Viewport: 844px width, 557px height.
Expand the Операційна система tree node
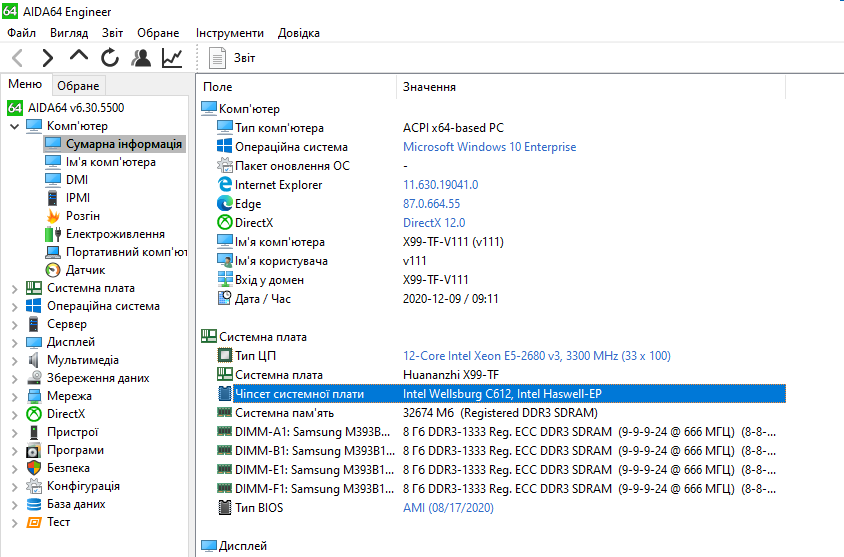(15, 307)
